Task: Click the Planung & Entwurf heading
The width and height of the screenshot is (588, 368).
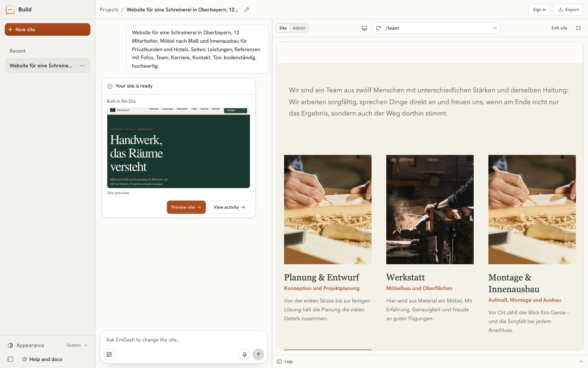Action: click(x=322, y=277)
